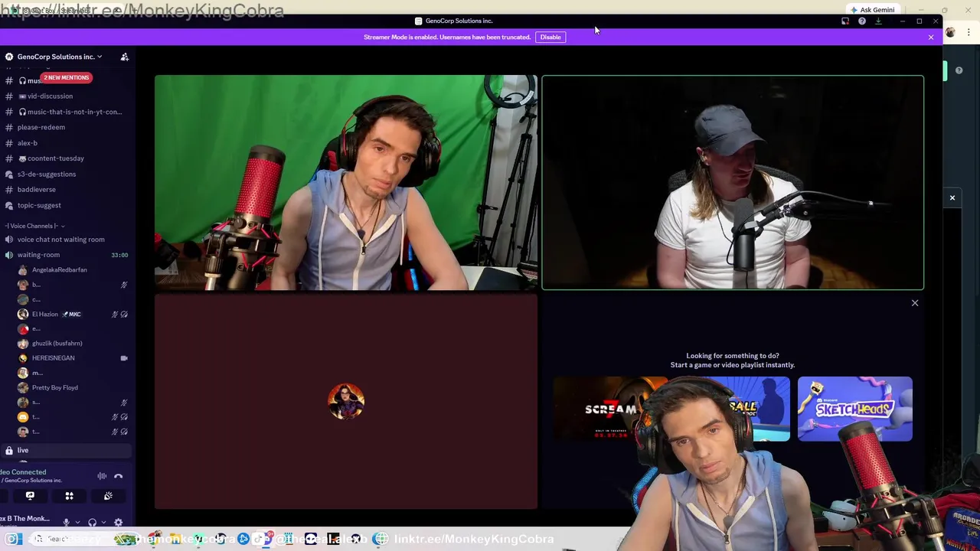Open the invite members icon beside server name
This screenshot has height=551, width=980.
coord(125,57)
